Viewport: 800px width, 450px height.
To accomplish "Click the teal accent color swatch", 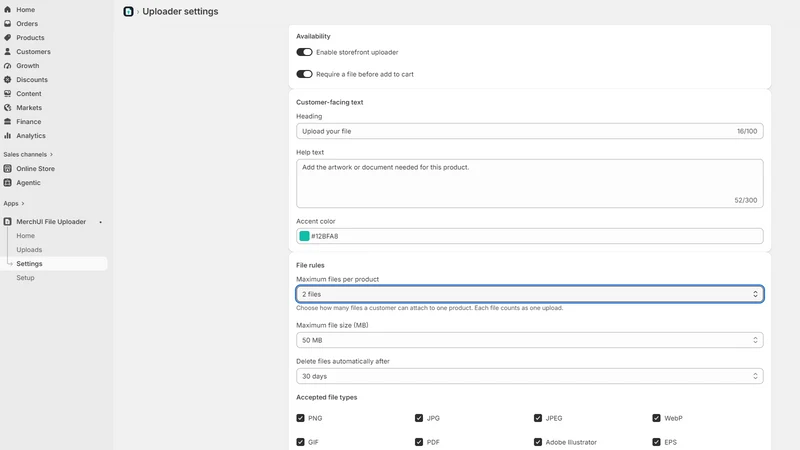I will 305,236.
